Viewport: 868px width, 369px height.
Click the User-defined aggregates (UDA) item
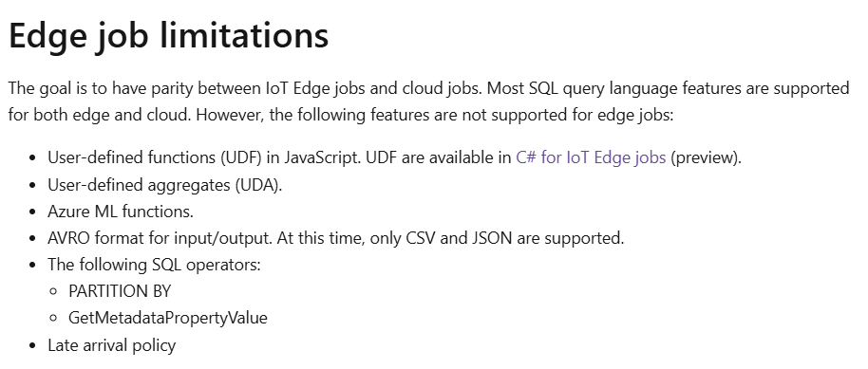pos(165,185)
